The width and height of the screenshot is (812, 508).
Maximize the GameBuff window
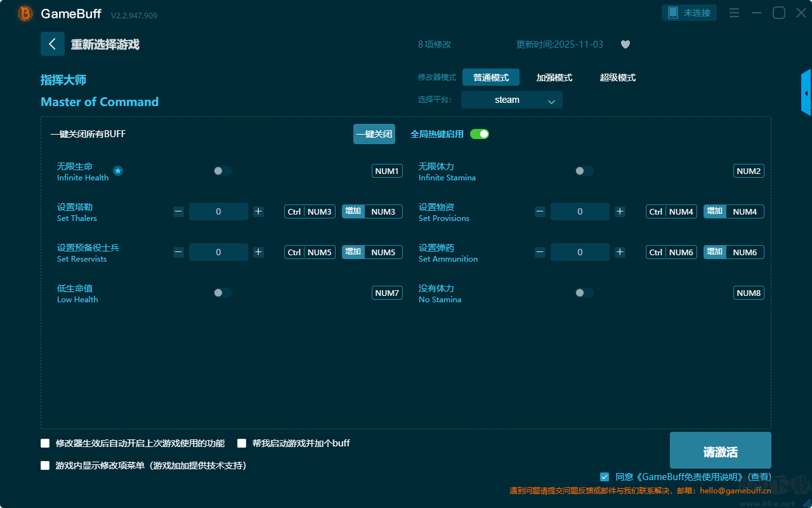[779, 13]
